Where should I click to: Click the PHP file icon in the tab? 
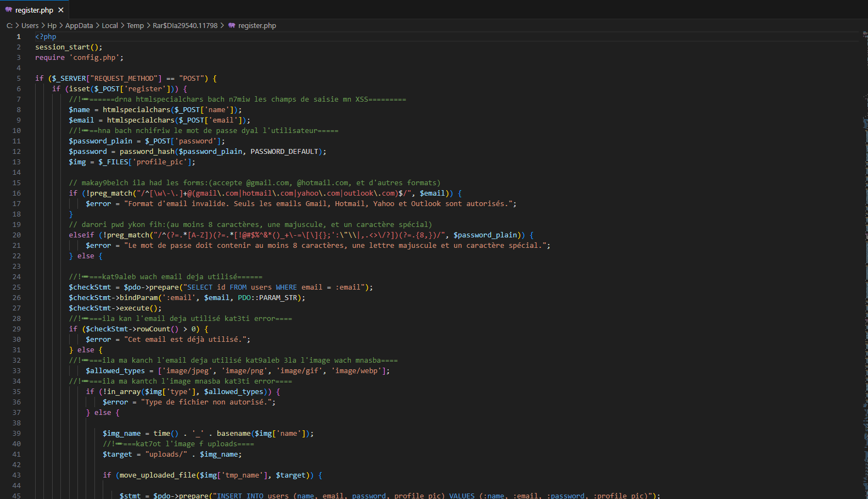(x=8, y=10)
